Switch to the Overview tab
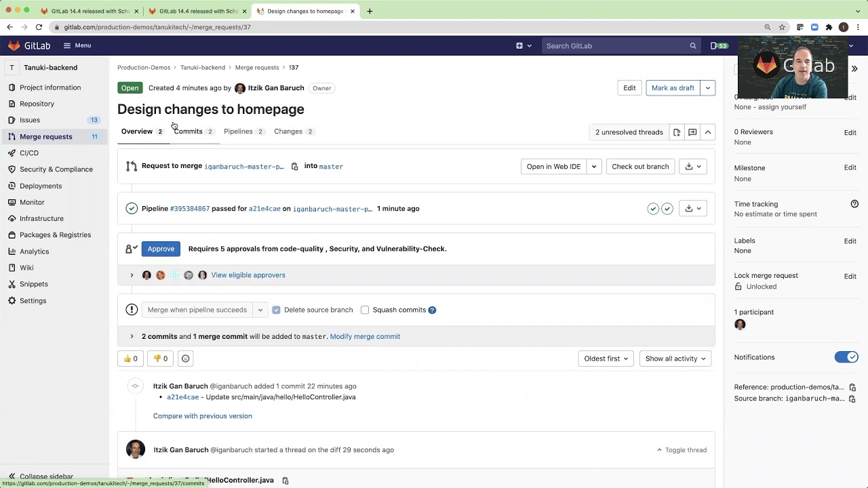 pos(142,131)
